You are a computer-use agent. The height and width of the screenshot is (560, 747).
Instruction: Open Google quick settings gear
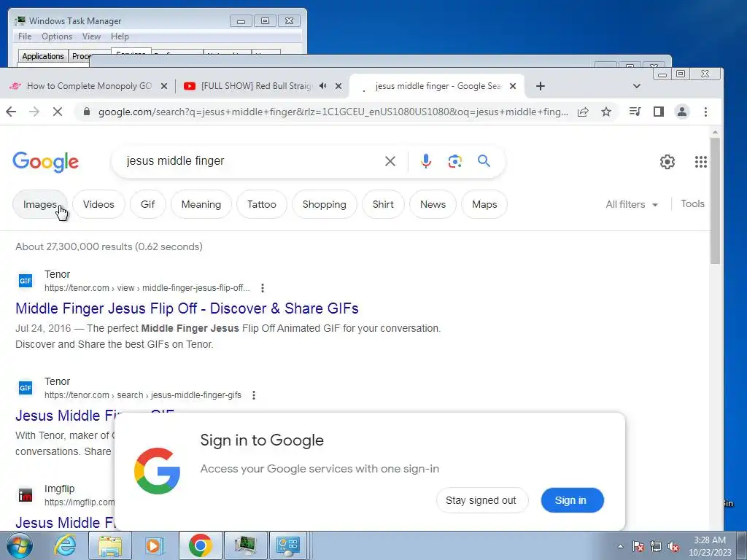click(x=667, y=162)
